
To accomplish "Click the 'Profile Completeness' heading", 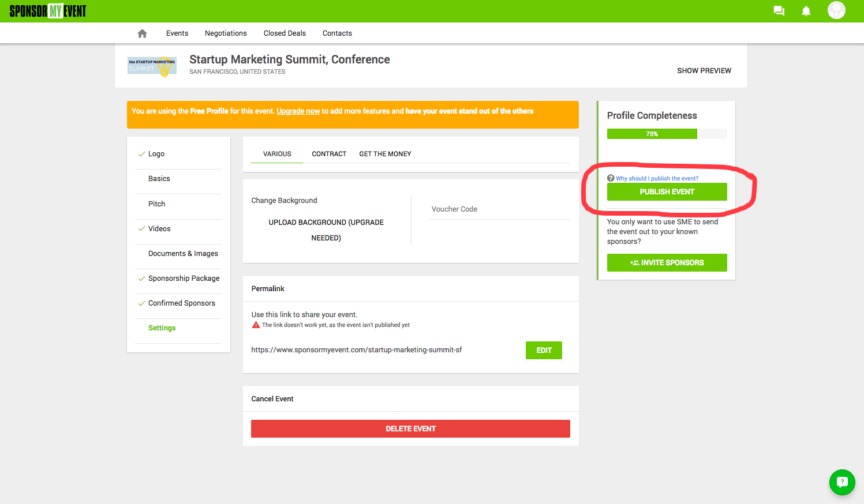I will 652,115.
